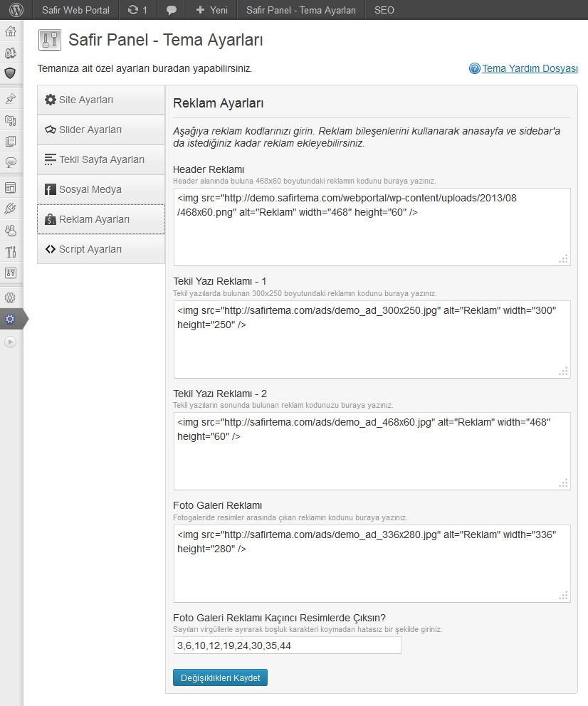Open updates indicator showing 1

pos(137,10)
